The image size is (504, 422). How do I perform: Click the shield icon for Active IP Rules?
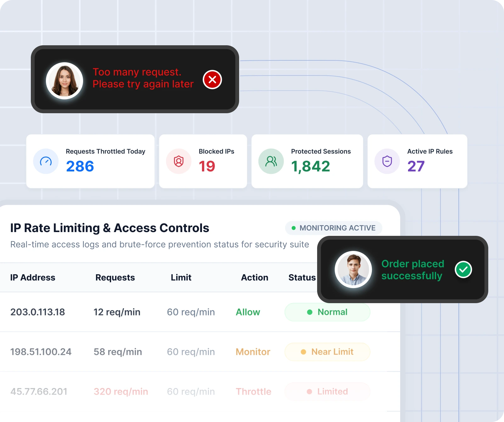tap(387, 161)
